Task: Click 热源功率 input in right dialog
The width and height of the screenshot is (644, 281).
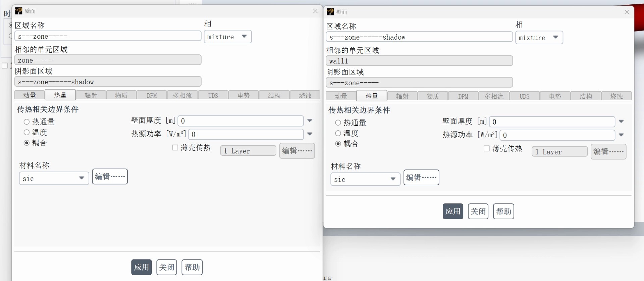Action: 557,135
